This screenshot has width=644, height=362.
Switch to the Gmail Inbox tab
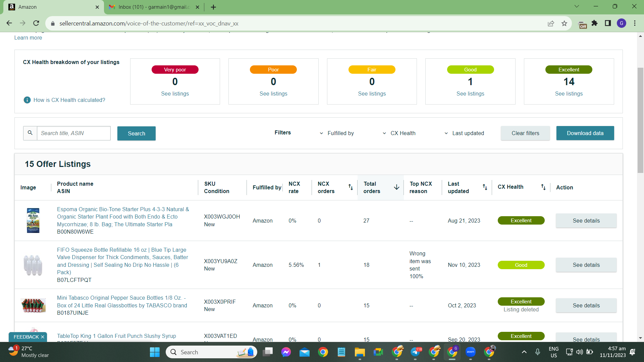click(154, 7)
